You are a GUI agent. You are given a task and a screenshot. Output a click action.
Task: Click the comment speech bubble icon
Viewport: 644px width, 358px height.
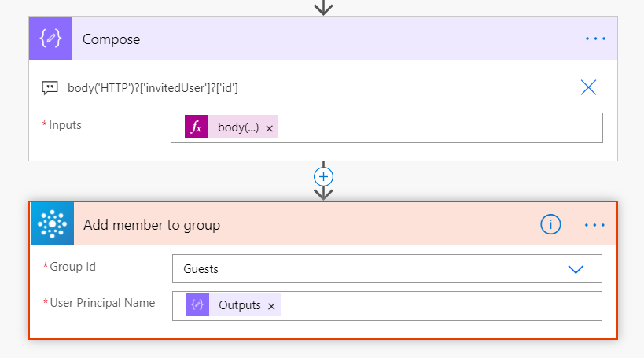point(50,88)
